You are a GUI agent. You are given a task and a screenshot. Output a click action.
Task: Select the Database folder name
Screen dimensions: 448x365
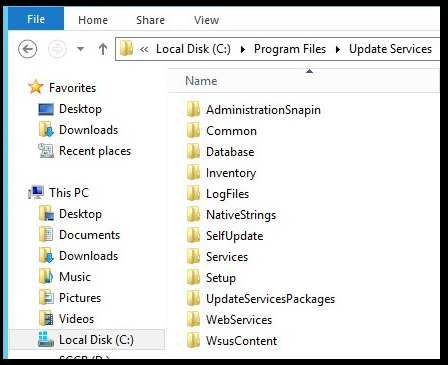pyautogui.click(x=230, y=152)
